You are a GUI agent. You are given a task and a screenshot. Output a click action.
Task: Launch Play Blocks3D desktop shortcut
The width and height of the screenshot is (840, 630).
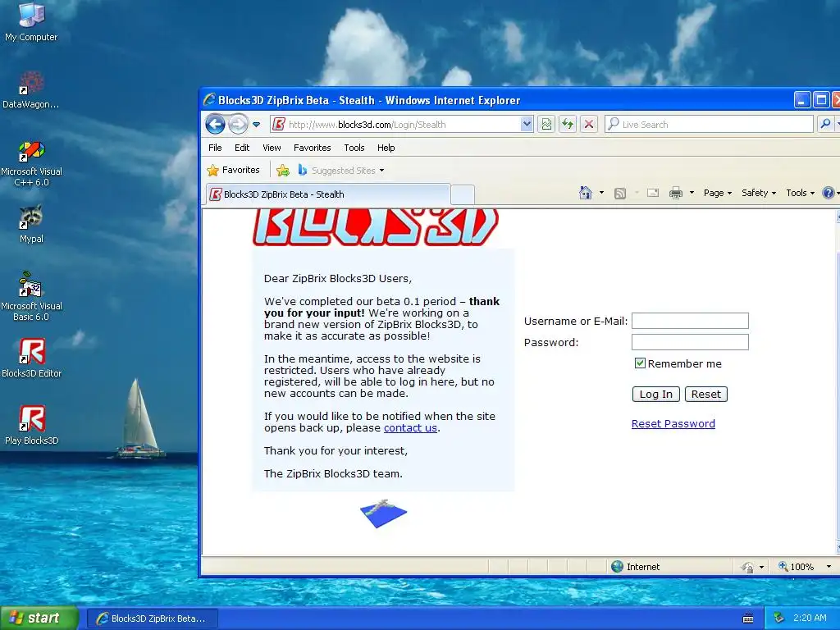click(31, 426)
